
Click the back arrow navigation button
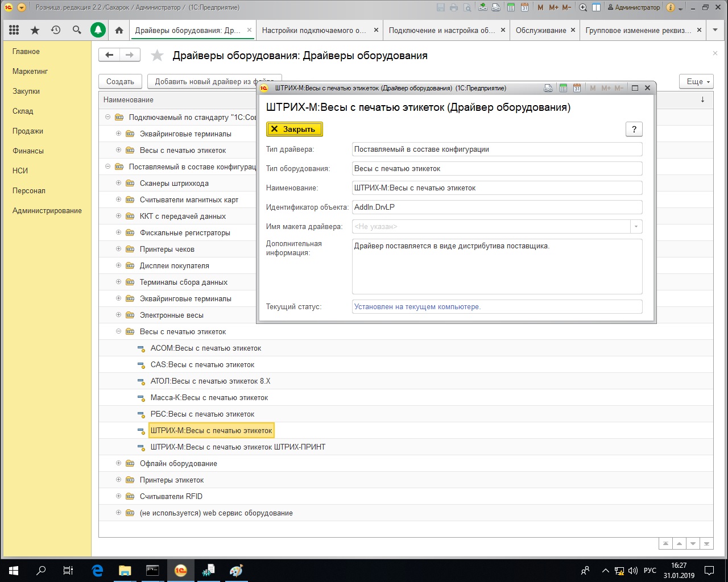tap(109, 55)
